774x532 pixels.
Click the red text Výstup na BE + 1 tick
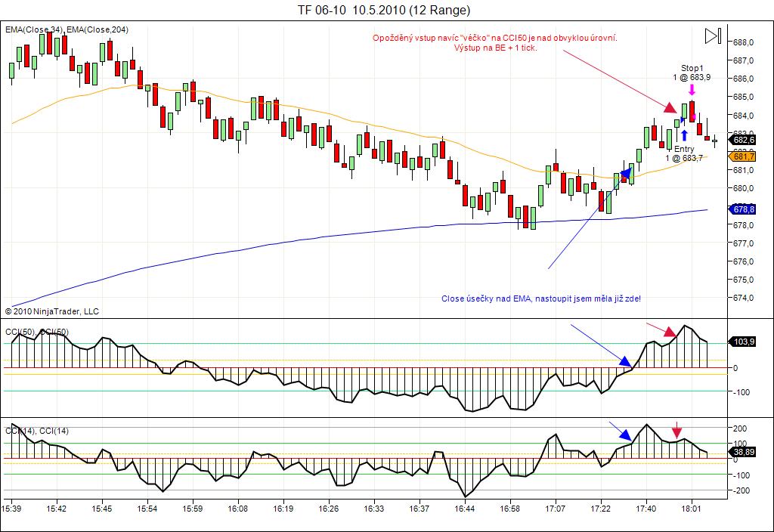(496, 48)
